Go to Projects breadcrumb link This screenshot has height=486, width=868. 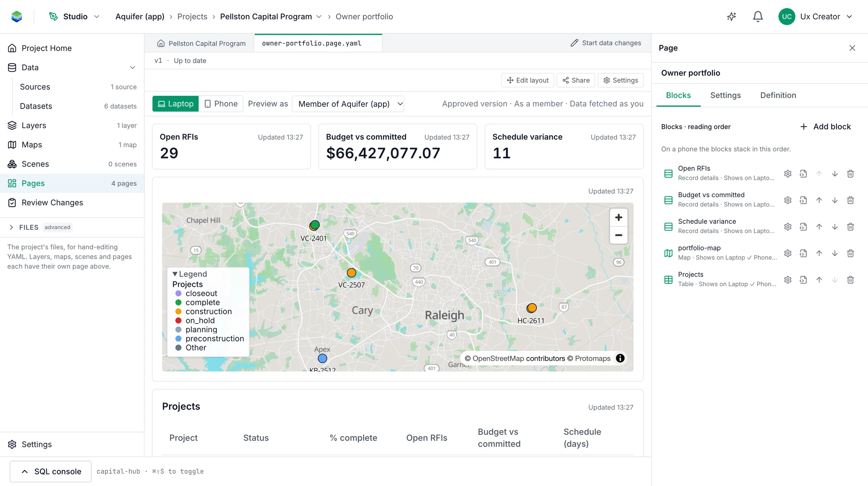[192, 17]
